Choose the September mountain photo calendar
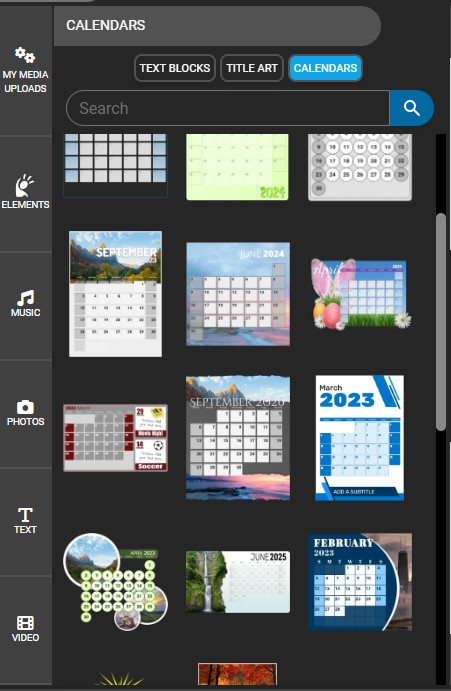The image size is (451, 691). point(116,294)
